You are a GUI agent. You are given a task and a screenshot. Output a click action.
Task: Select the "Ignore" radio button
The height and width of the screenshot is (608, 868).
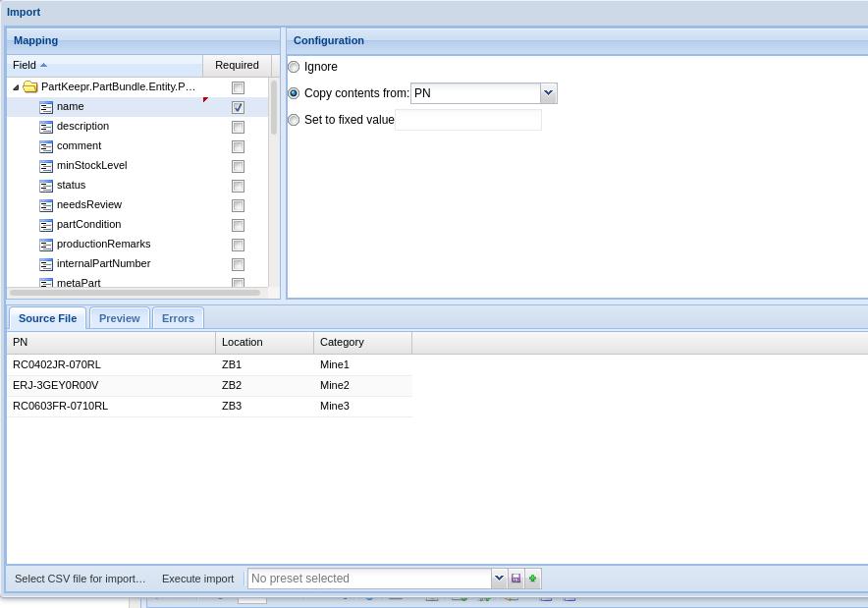click(294, 66)
